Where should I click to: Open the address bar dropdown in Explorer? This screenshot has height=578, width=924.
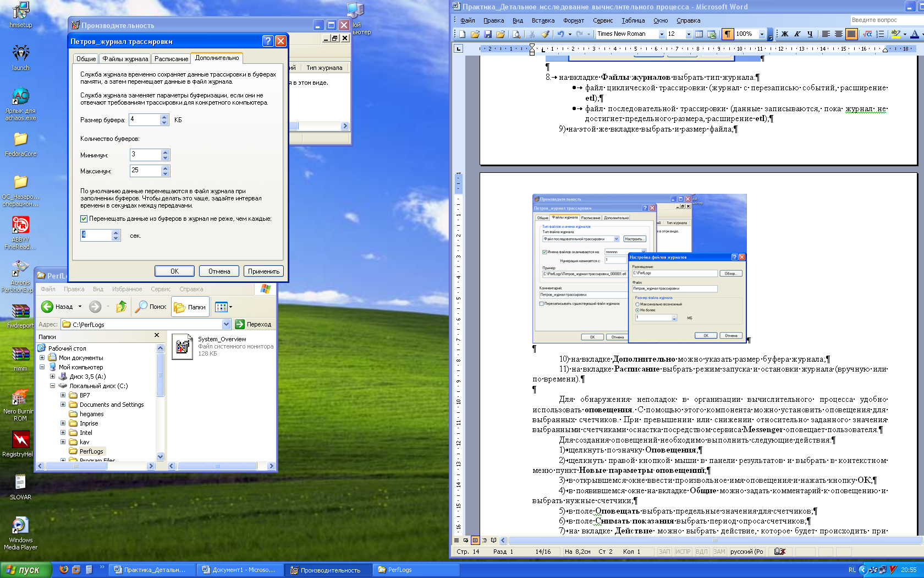[226, 324]
